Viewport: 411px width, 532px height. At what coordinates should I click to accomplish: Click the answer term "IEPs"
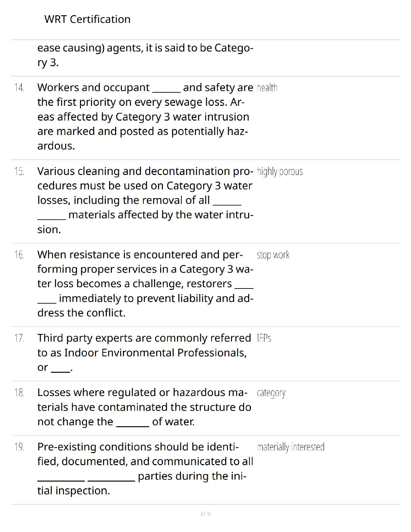click(x=264, y=338)
